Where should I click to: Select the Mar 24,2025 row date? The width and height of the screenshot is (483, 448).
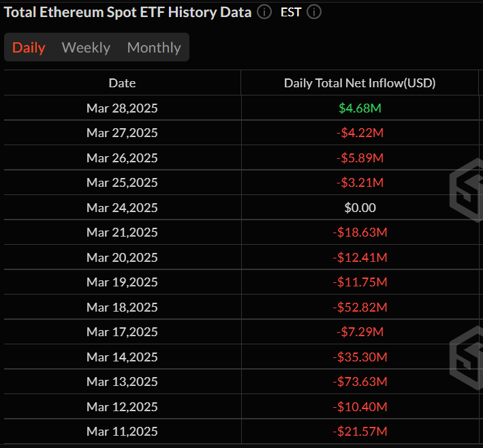[x=122, y=208]
